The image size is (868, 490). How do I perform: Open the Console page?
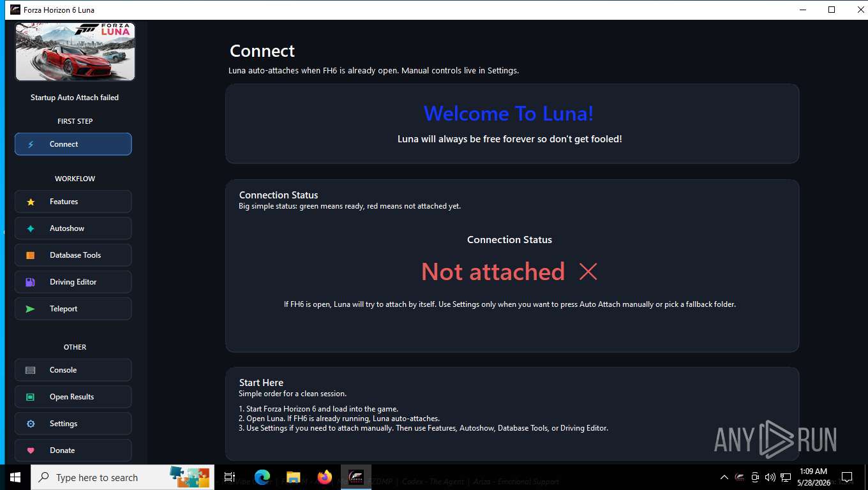73,370
